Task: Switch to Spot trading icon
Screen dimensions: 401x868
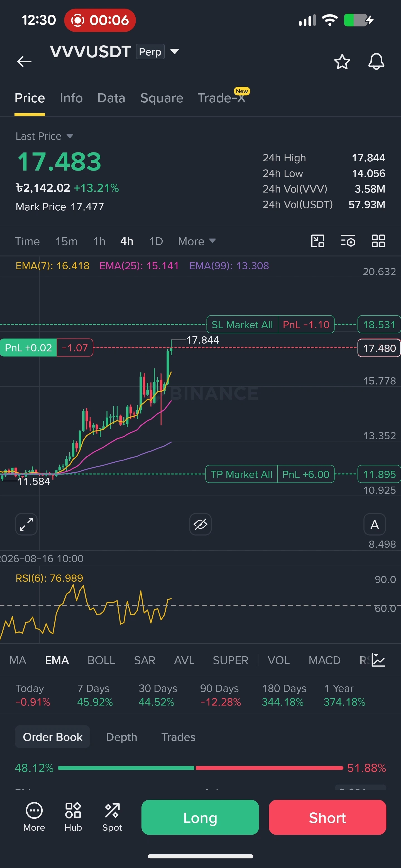Action: (x=112, y=817)
